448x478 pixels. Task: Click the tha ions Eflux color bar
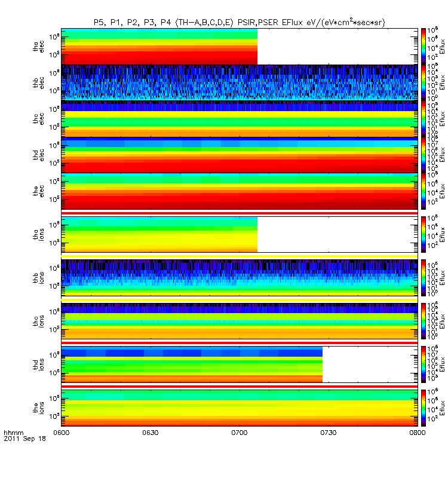coord(424,234)
